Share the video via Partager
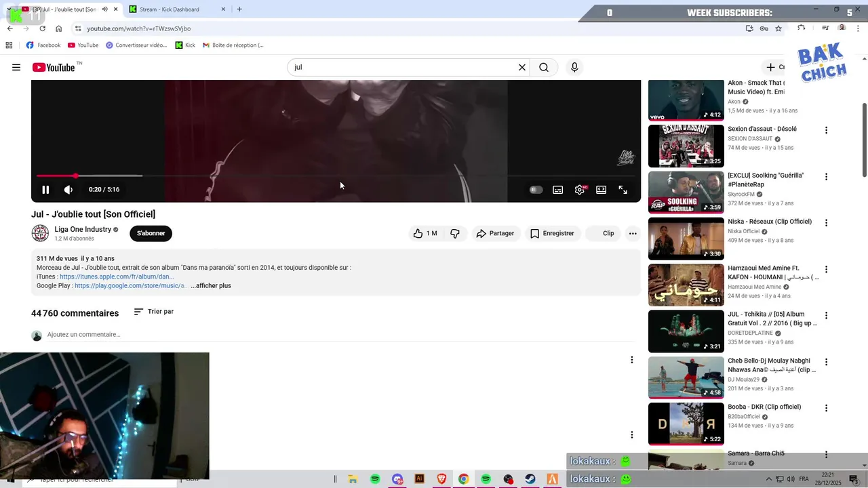The image size is (868, 488). 496,233
